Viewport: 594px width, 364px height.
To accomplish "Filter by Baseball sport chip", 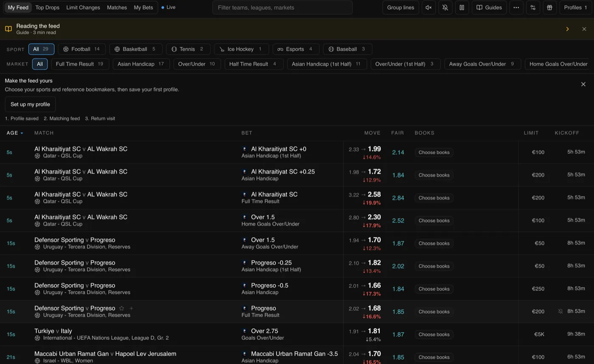I will pyautogui.click(x=347, y=49).
